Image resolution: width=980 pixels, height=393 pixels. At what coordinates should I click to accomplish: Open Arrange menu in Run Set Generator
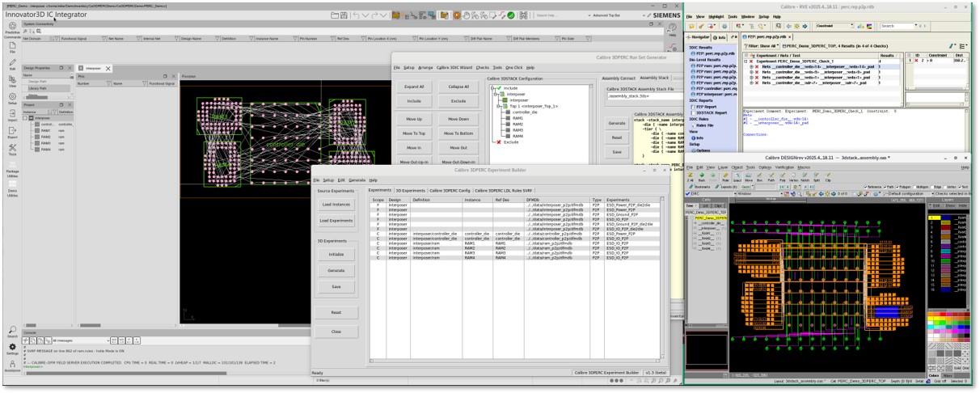pyautogui.click(x=425, y=67)
